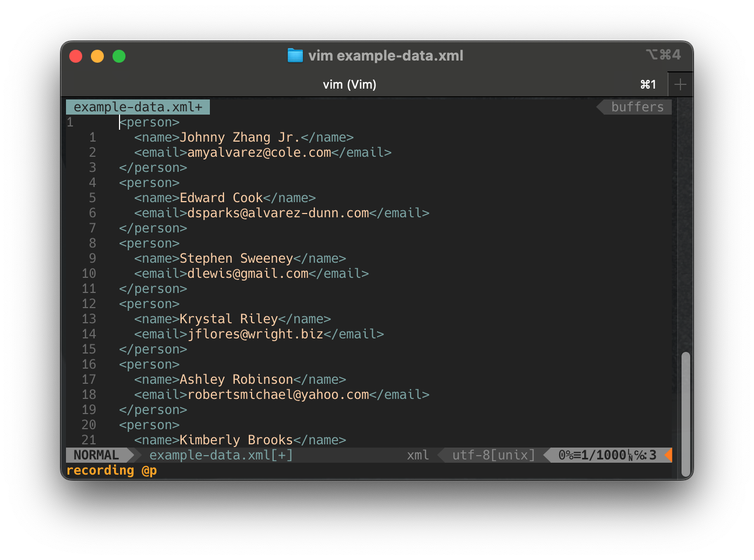Open the buffers indicator at top right
The image size is (754, 560).
[637, 106]
